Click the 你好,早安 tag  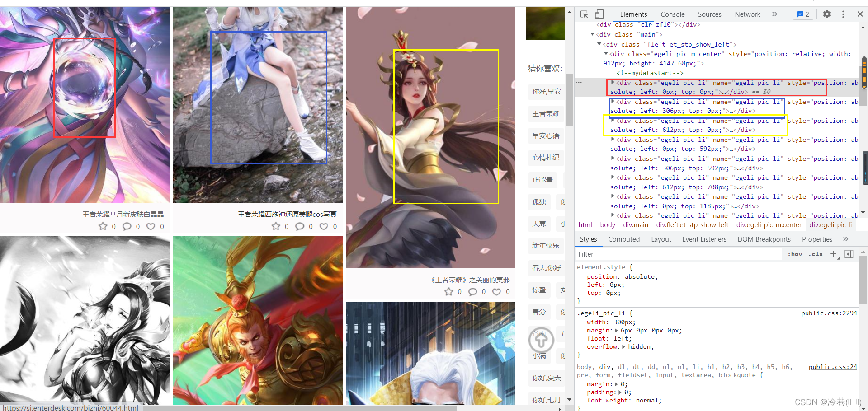pyautogui.click(x=546, y=92)
